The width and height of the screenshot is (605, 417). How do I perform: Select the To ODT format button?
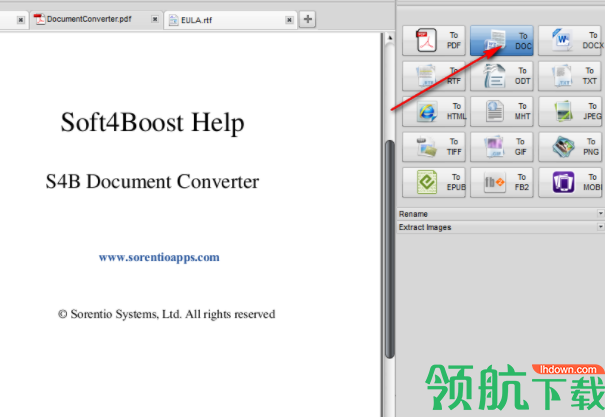[x=502, y=76]
